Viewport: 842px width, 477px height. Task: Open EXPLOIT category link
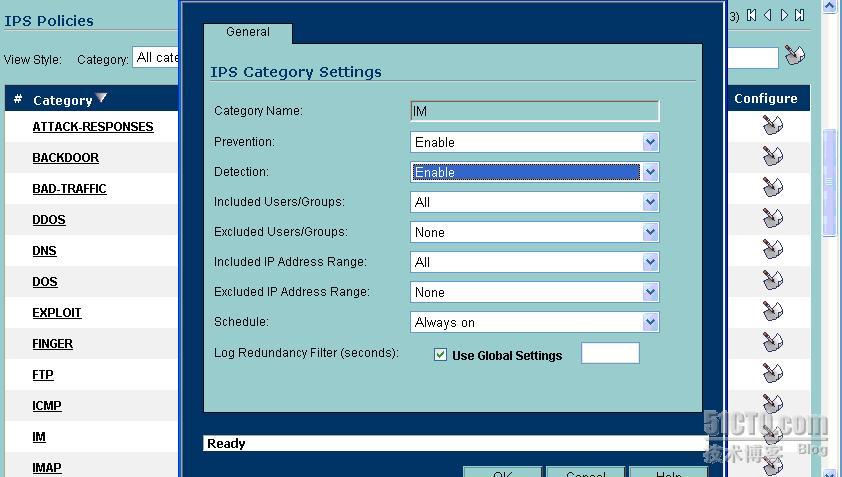point(57,313)
